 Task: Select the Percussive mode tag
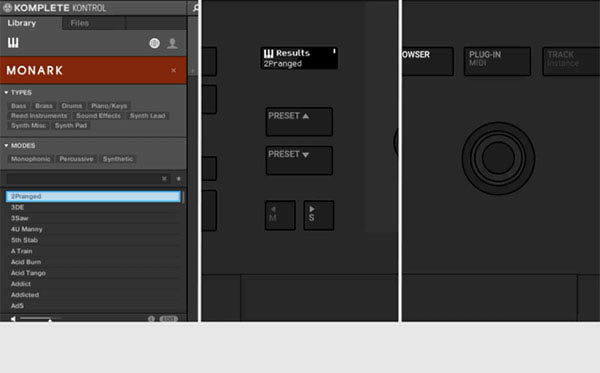76,159
